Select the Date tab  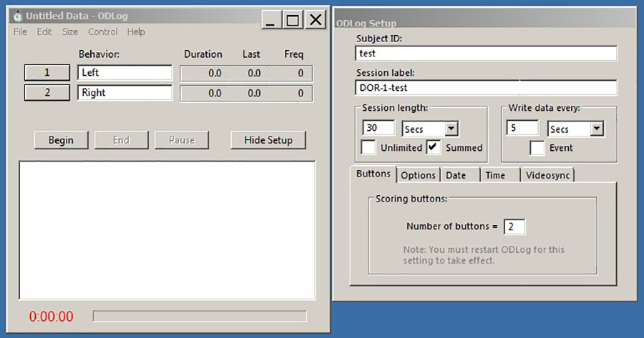click(460, 175)
